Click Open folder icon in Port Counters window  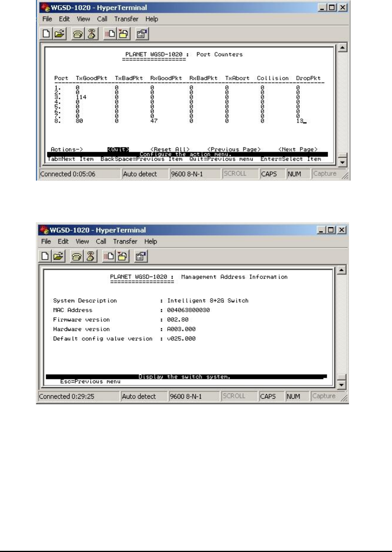tap(59, 34)
